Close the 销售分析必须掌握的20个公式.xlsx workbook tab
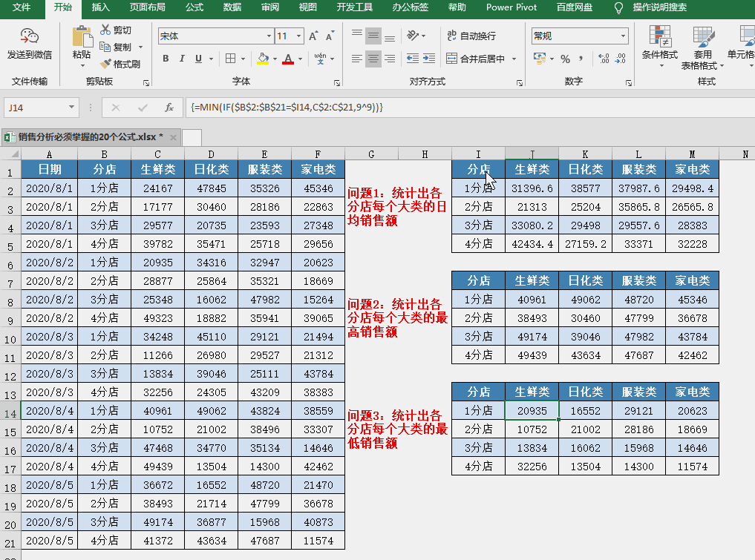 173,138
